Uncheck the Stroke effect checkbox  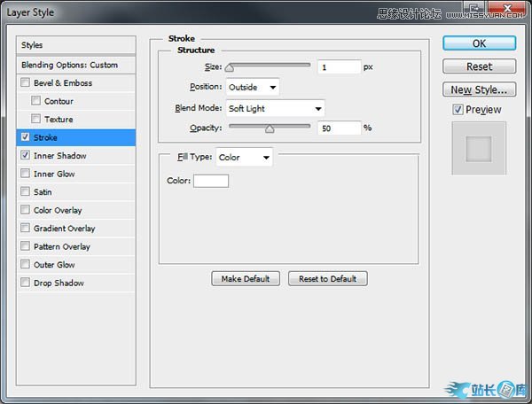point(26,138)
